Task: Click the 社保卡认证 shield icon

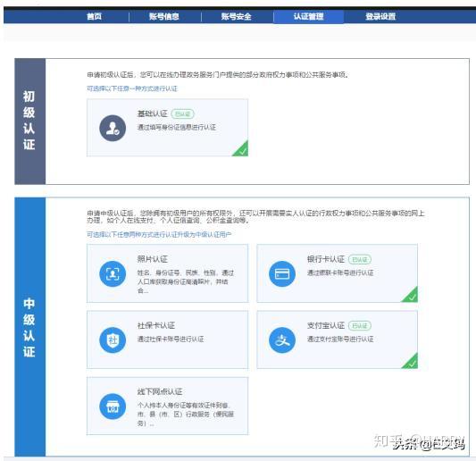Action: (113, 339)
